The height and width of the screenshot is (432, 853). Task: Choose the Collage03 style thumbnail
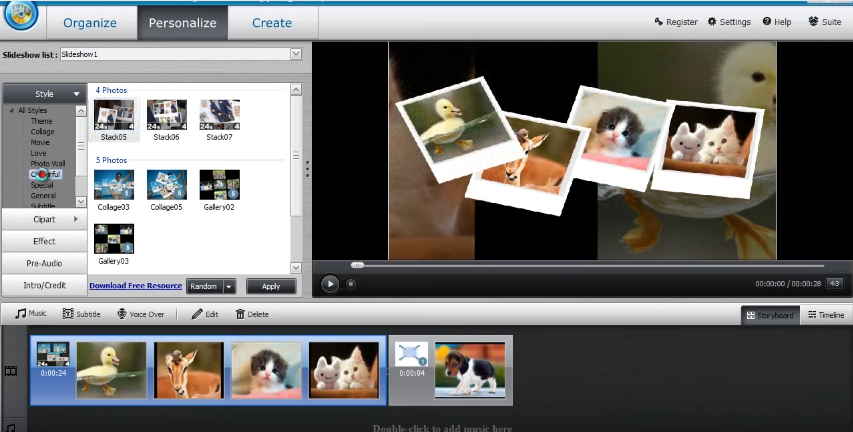[114, 185]
